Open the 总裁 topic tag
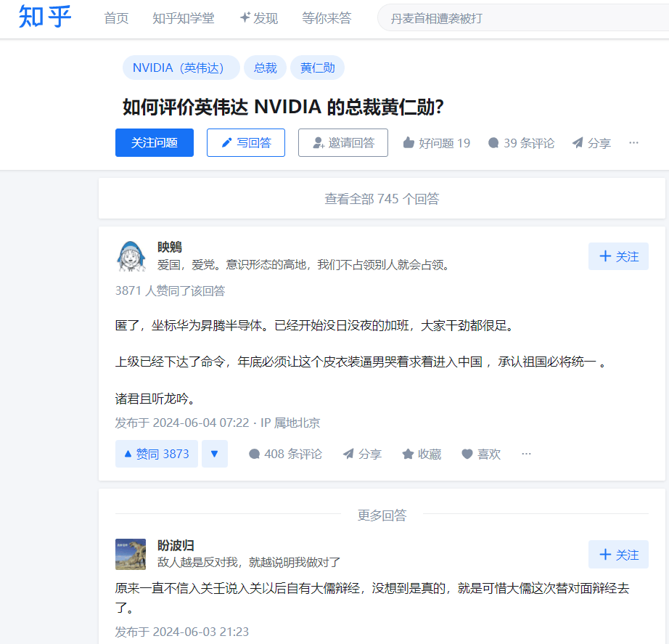 coord(265,68)
